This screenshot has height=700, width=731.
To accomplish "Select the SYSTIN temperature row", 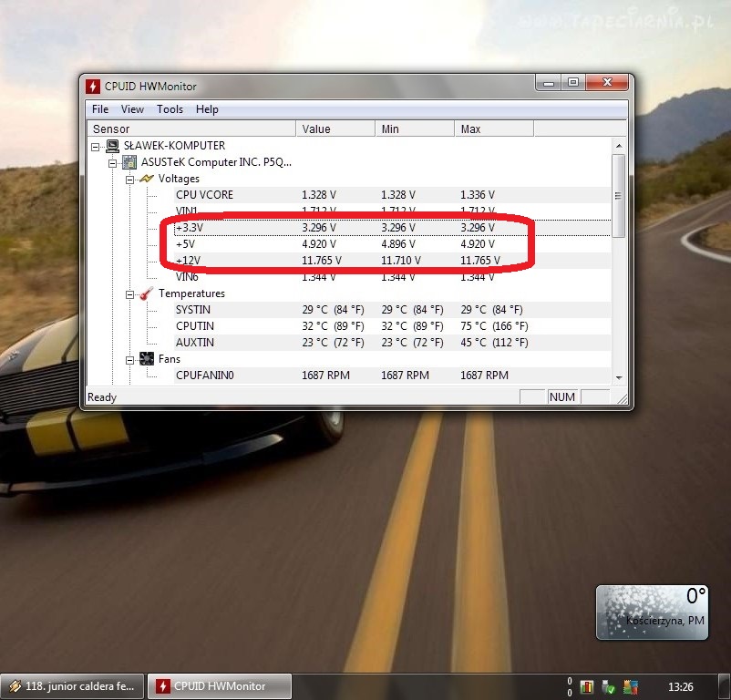I will tap(392, 310).
